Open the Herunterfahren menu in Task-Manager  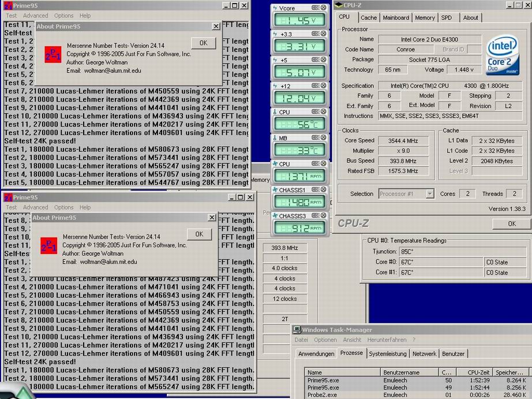(x=387, y=340)
